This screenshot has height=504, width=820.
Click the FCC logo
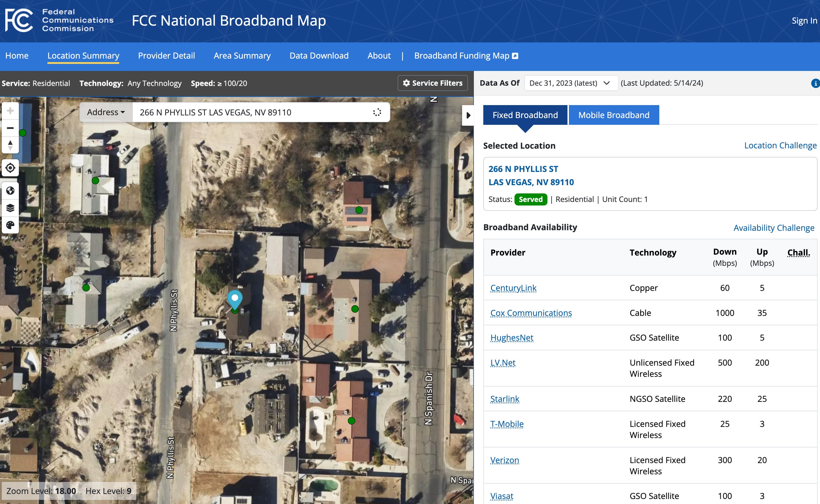coord(59,20)
